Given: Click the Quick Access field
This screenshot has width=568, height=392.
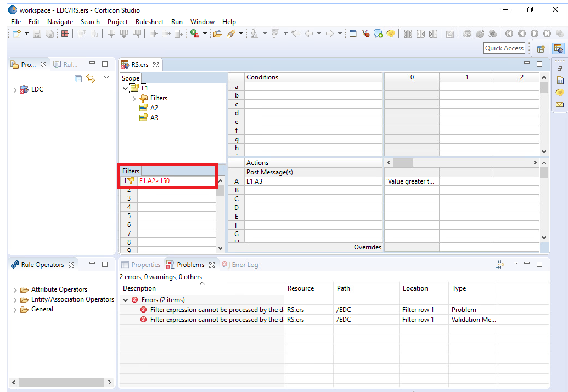Looking at the screenshot, I should point(504,48).
